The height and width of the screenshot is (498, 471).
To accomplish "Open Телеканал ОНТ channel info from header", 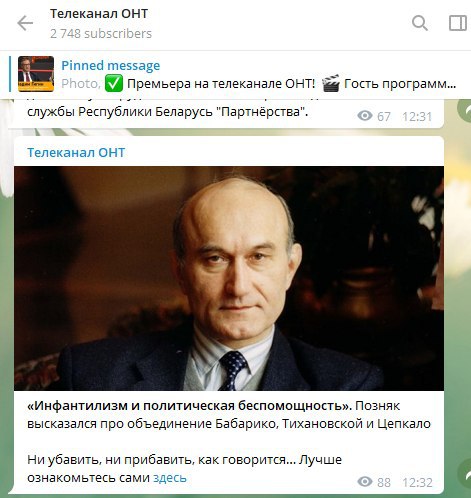I will 99,14.
